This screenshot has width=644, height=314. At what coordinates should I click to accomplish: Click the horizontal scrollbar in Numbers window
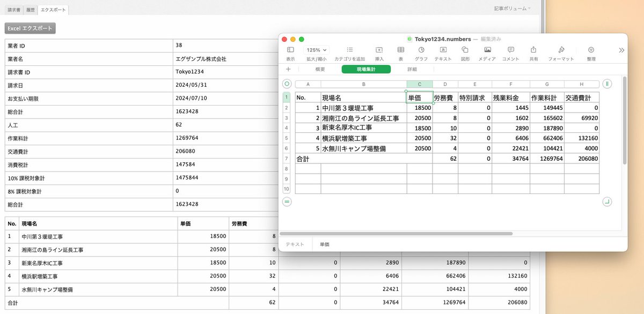point(396,234)
